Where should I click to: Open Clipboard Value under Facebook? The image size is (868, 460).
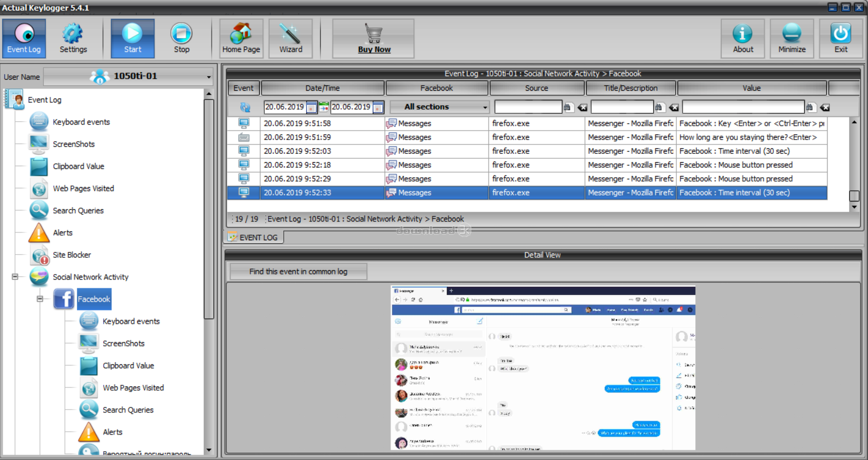point(128,365)
